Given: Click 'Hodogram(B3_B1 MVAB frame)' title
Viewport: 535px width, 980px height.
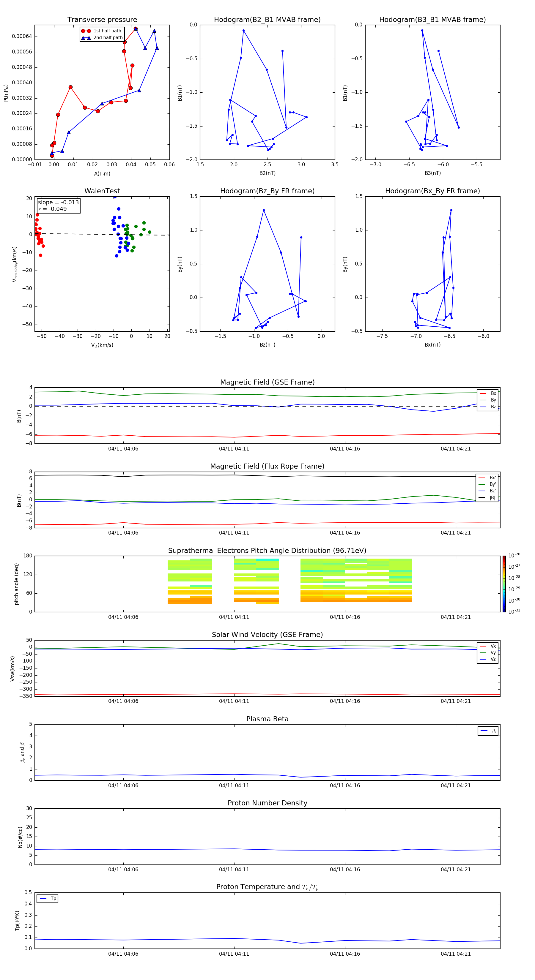Looking at the screenshot, I should click(x=432, y=20).
